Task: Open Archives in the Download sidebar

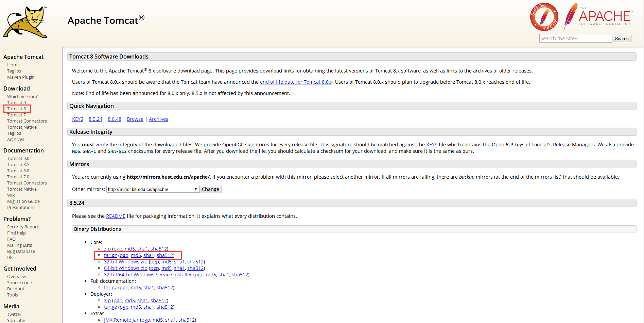Action: coord(16,140)
